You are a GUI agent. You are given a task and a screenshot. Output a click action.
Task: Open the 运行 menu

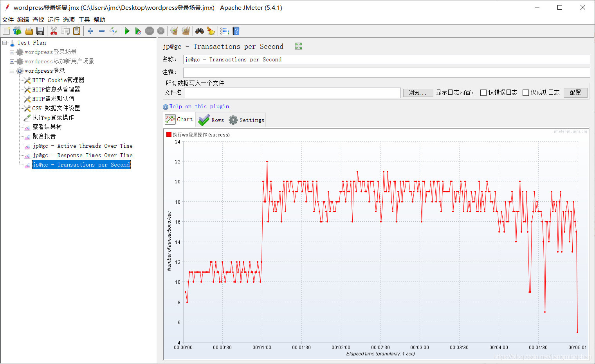[x=54, y=20]
